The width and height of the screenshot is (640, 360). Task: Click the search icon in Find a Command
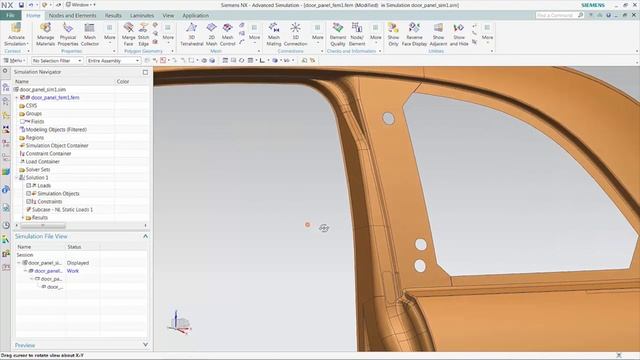[x=580, y=15]
